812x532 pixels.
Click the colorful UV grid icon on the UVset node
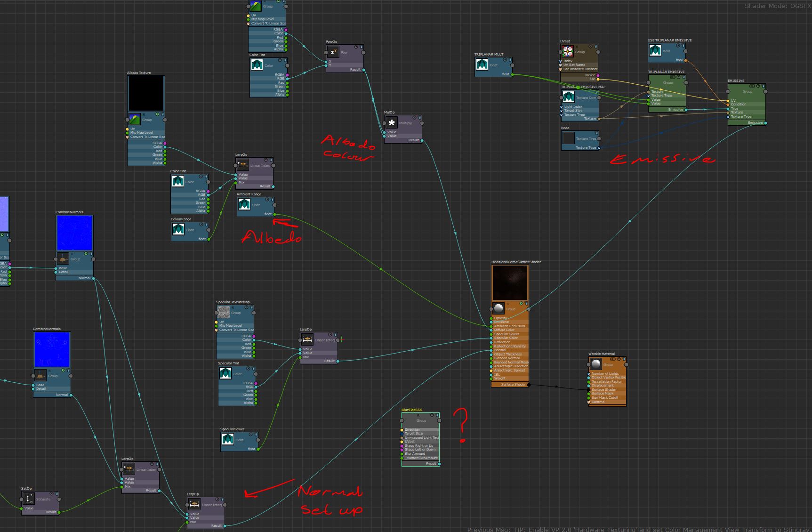point(567,52)
